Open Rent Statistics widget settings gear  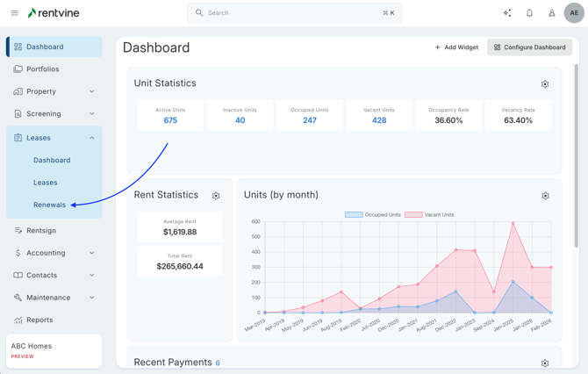(x=216, y=196)
